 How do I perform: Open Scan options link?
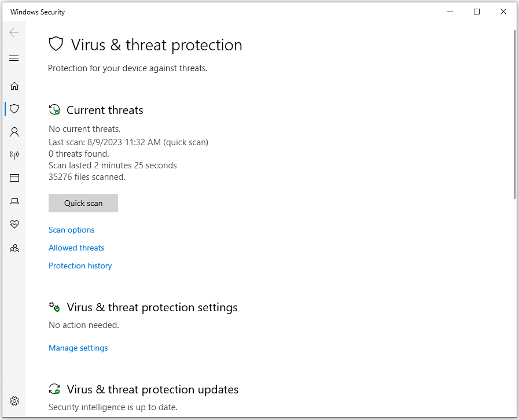72,230
